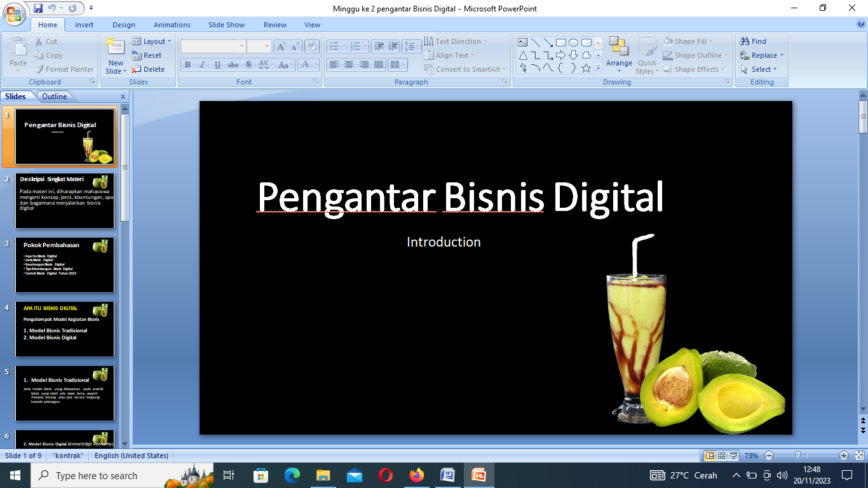Switch to Slide Sorter view icon
868x488 pixels.
pyautogui.click(x=721, y=456)
